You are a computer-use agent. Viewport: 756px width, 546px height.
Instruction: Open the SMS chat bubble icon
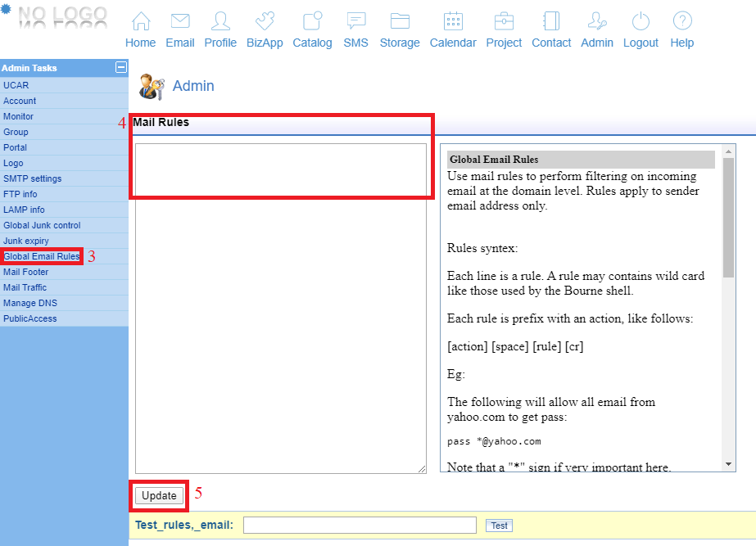pyautogui.click(x=355, y=22)
